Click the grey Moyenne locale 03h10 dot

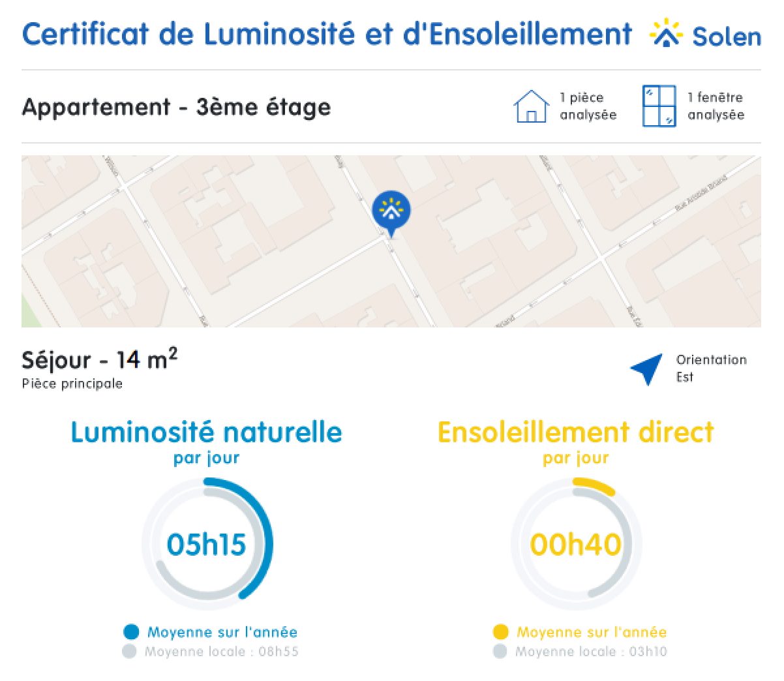[500, 651]
